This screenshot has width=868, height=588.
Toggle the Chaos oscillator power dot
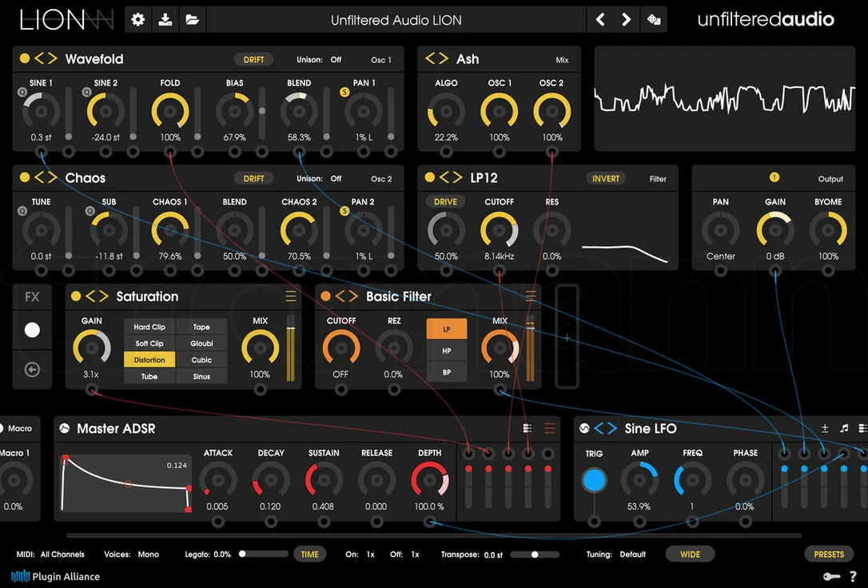point(24,177)
